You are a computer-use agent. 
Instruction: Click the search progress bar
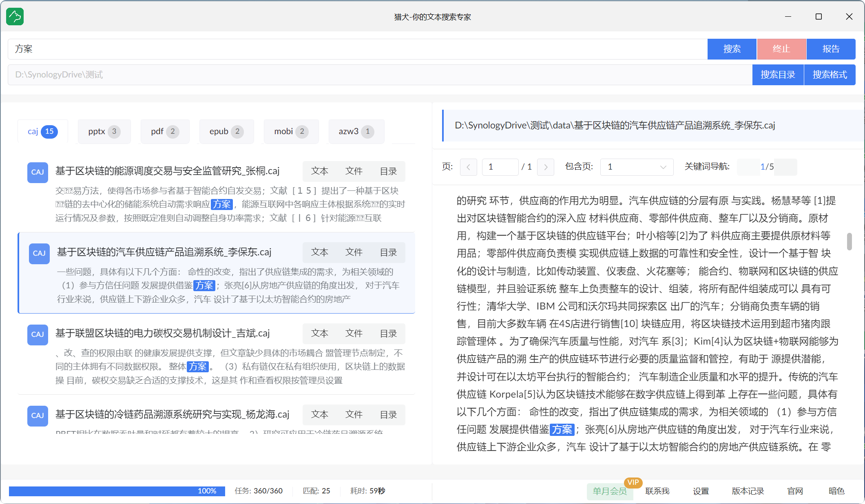[x=117, y=491]
